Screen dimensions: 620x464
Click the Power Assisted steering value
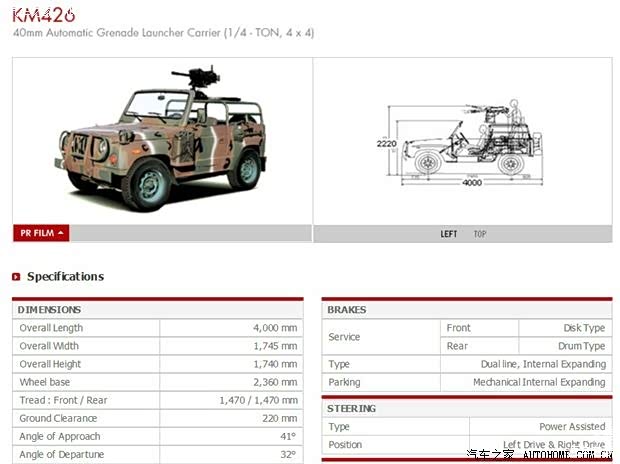572,426
